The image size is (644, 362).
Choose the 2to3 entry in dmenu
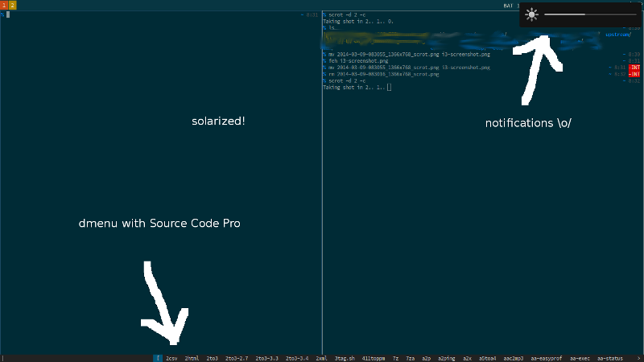(213, 359)
